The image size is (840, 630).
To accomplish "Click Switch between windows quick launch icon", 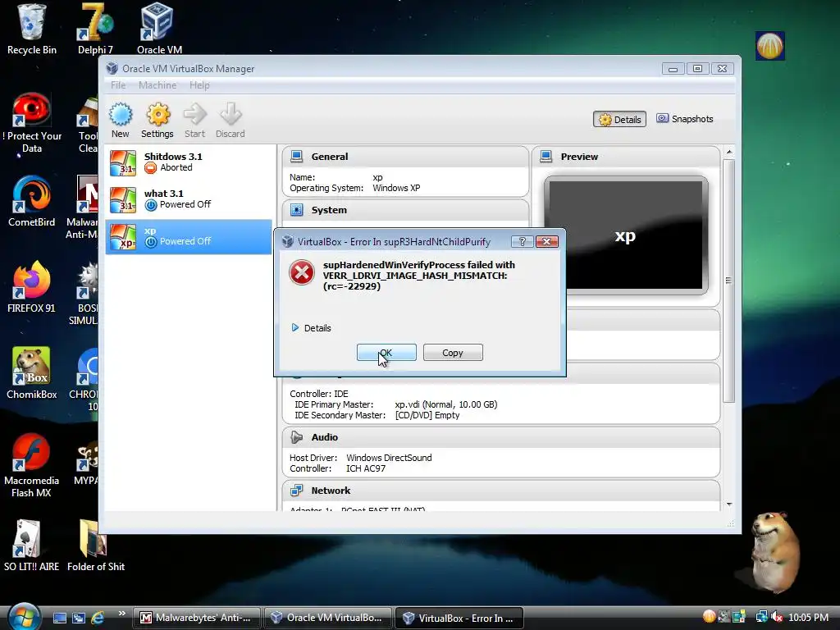I will (x=79, y=618).
